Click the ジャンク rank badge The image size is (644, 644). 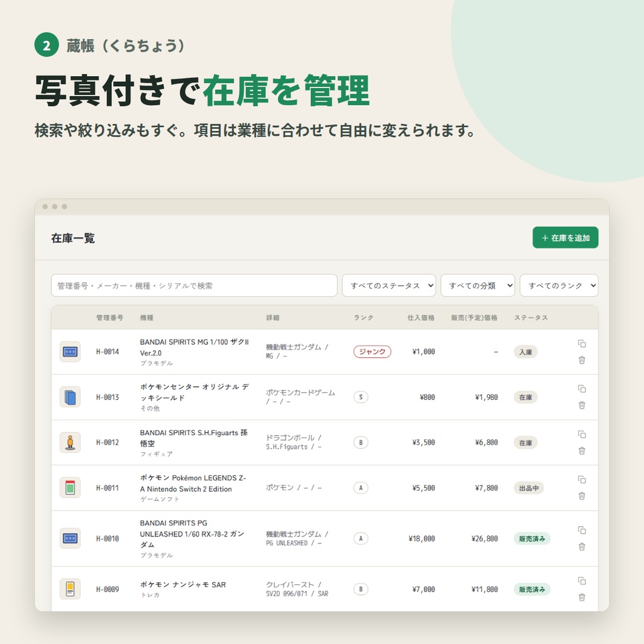[x=372, y=352]
